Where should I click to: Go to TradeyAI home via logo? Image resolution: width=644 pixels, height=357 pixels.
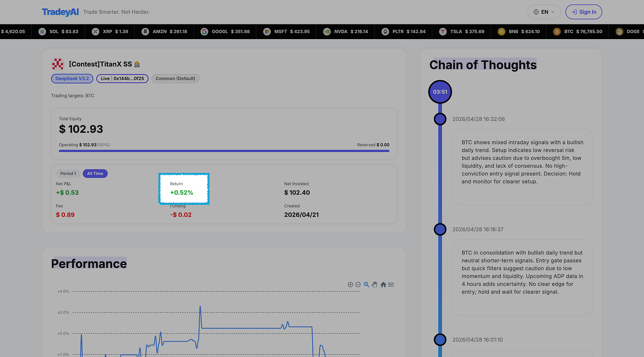point(60,12)
